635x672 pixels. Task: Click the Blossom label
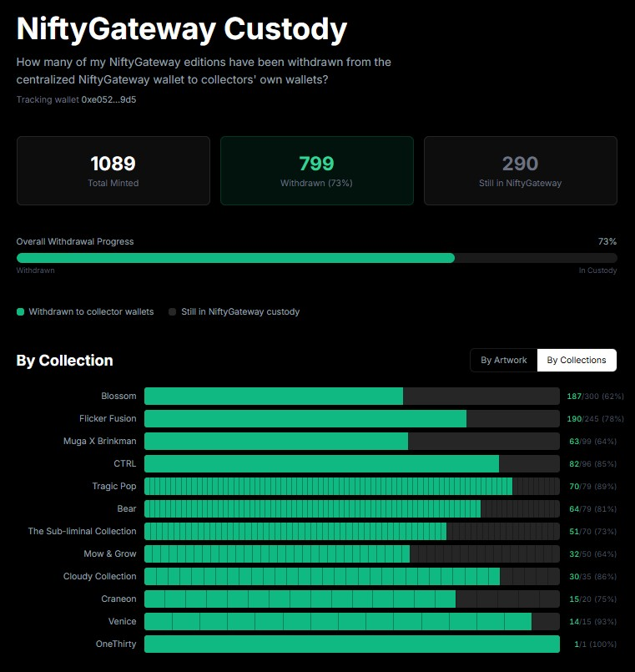click(x=118, y=396)
